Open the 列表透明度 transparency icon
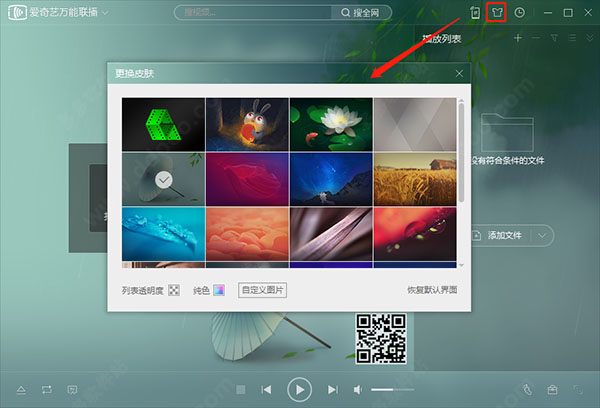This screenshot has height=408, width=600. [x=174, y=290]
